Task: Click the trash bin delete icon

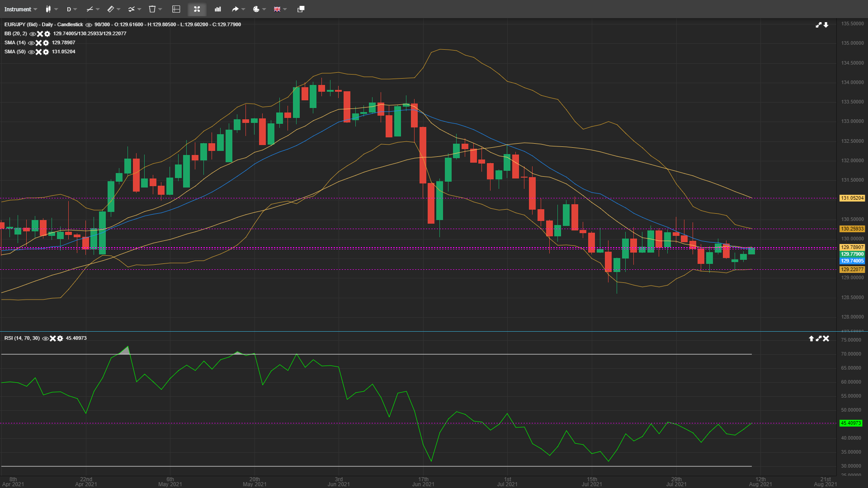Action: [x=152, y=9]
